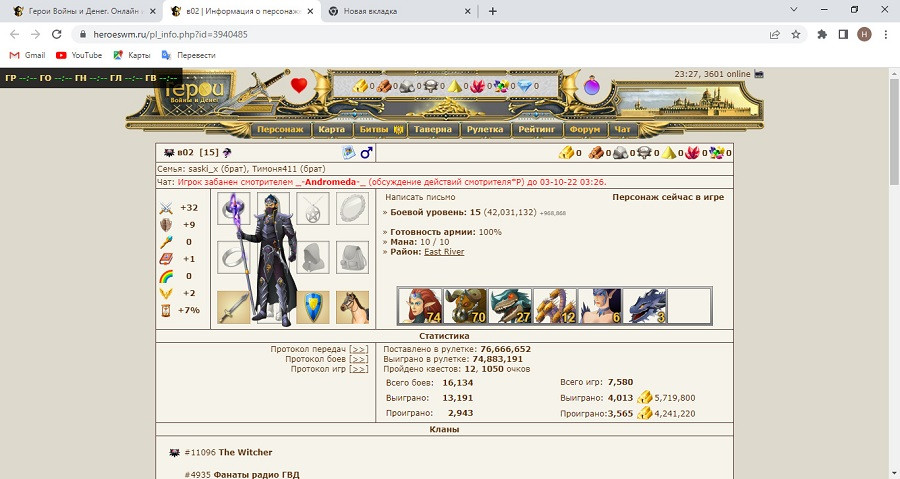Open Карты bookmark
The image size is (900, 479).
[131, 55]
